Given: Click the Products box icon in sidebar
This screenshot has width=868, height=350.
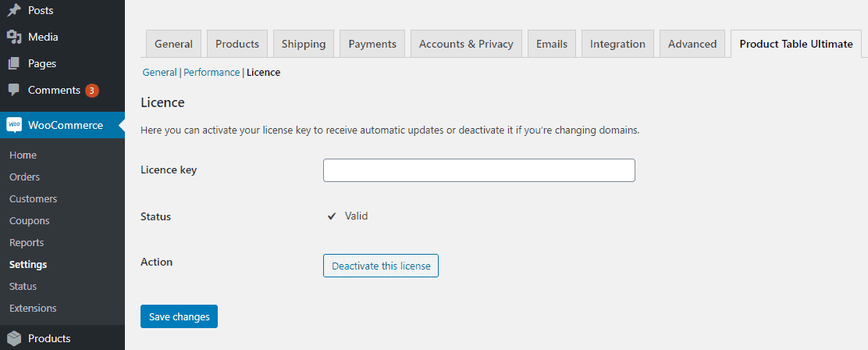Looking at the screenshot, I should 14,337.
